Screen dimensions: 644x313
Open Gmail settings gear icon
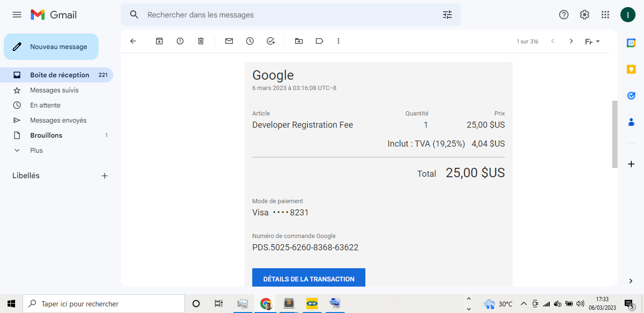[585, 15]
